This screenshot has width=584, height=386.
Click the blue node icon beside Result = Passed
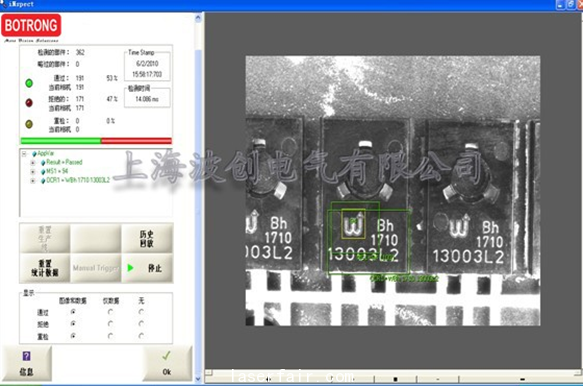pos(43,162)
